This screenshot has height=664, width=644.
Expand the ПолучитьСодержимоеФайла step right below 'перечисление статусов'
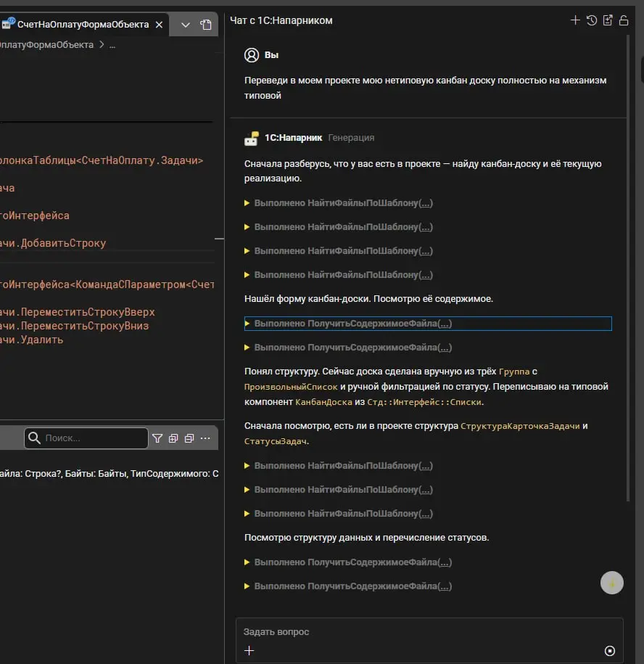[348, 562]
